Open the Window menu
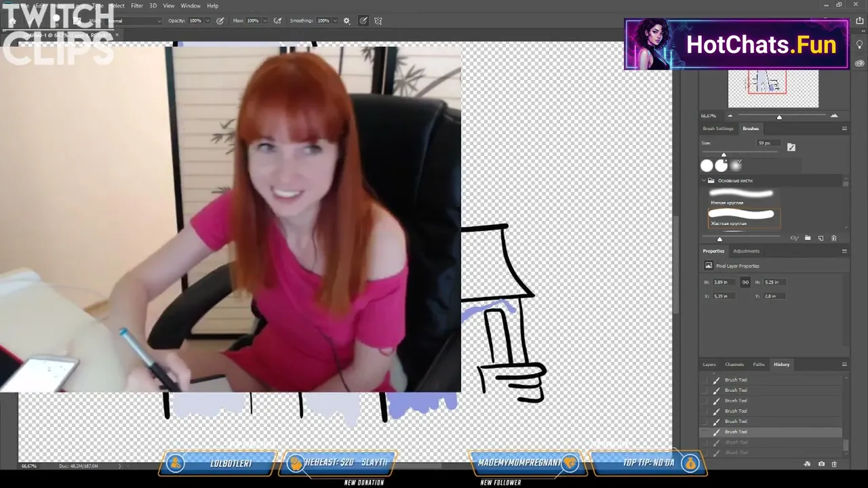868x488 pixels. (x=191, y=6)
